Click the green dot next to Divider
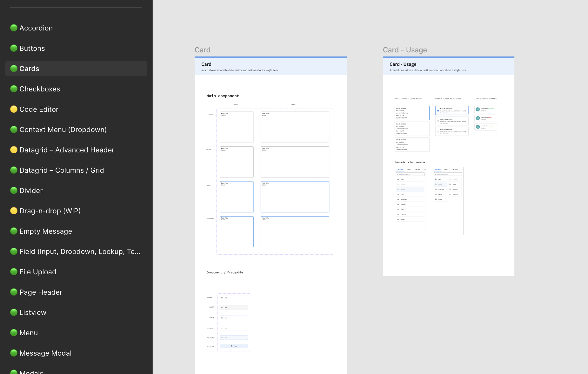 (x=14, y=190)
